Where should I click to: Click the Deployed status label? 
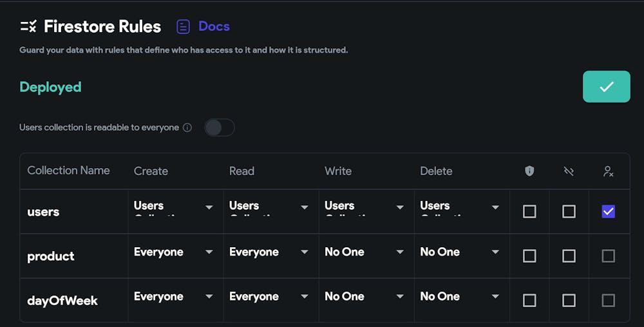click(50, 87)
